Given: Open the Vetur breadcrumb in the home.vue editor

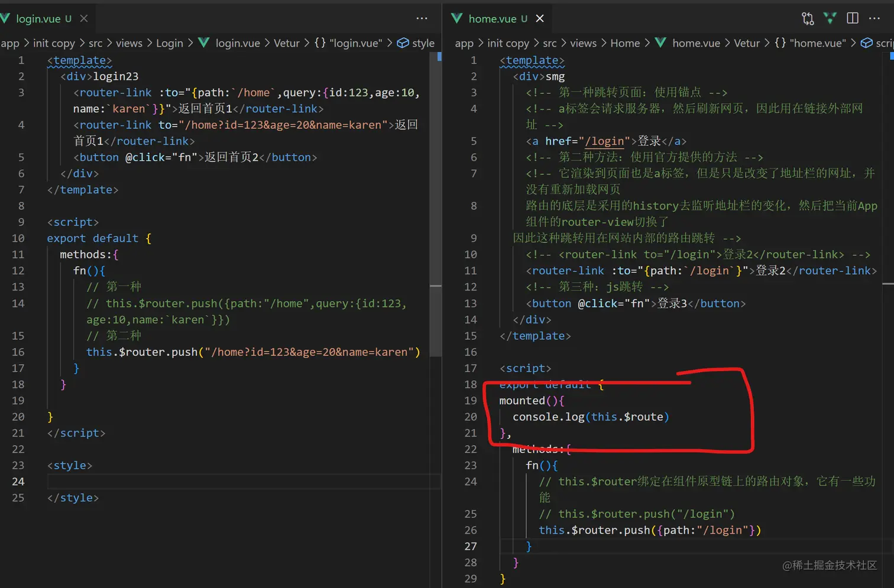Looking at the screenshot, I should pyautogui.click(x=747, y=43).
